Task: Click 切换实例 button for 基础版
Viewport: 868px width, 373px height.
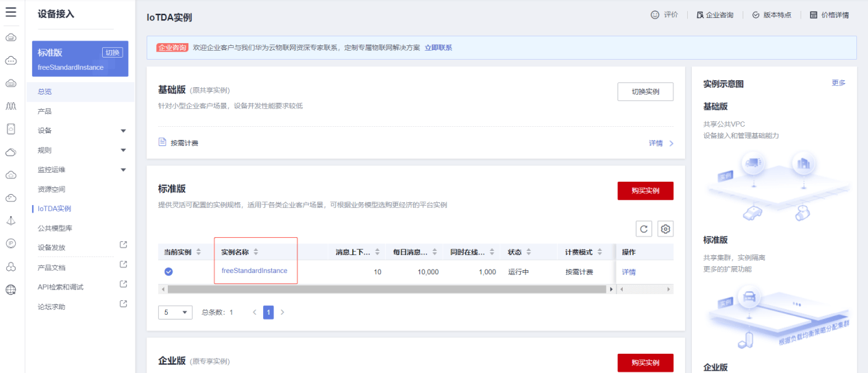Action: 645,92
